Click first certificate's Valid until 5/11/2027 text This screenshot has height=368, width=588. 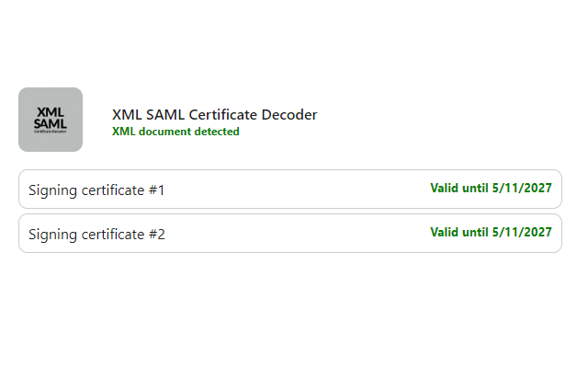[491, 188]
